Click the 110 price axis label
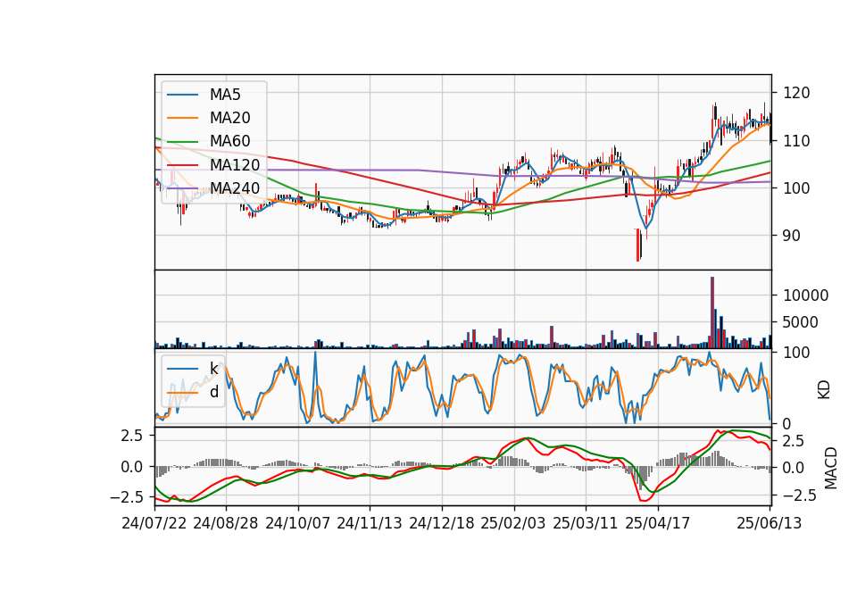857x616 pixels. pyautogui.click(x=796, y=141)
